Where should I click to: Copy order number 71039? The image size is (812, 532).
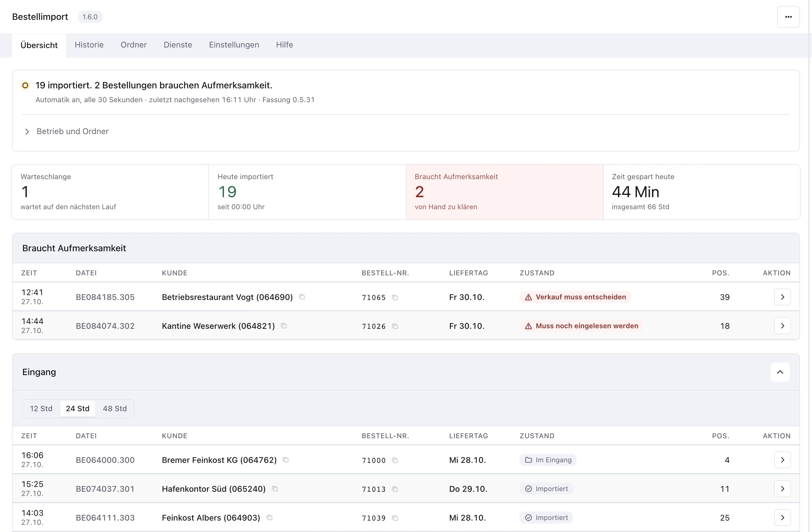click(x=395, y=518)
